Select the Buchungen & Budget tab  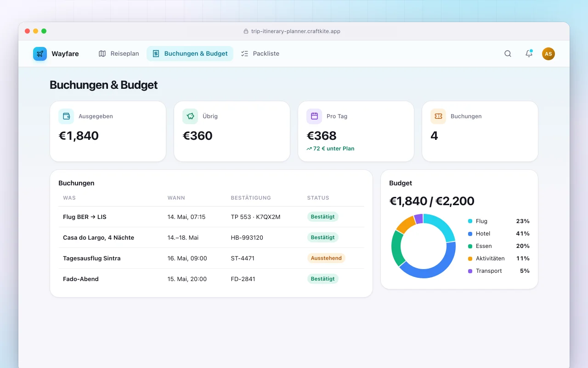pos(190,54)
